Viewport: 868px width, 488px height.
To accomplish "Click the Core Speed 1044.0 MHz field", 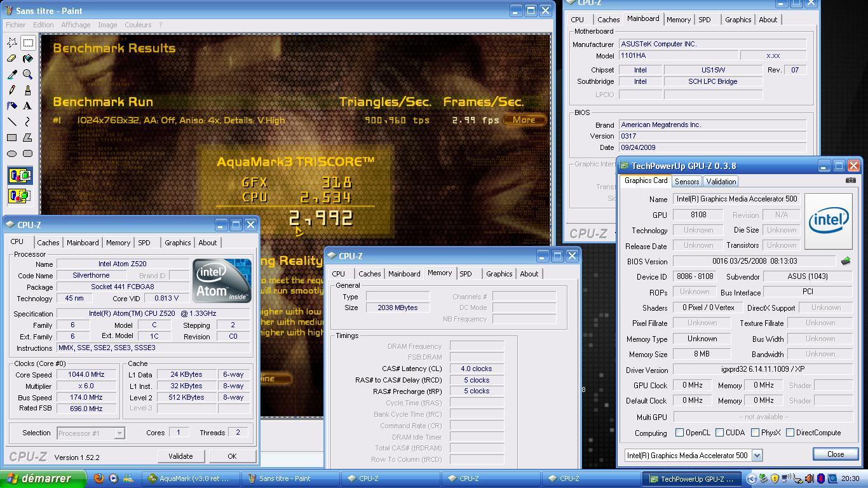I will tap(86, 375).
